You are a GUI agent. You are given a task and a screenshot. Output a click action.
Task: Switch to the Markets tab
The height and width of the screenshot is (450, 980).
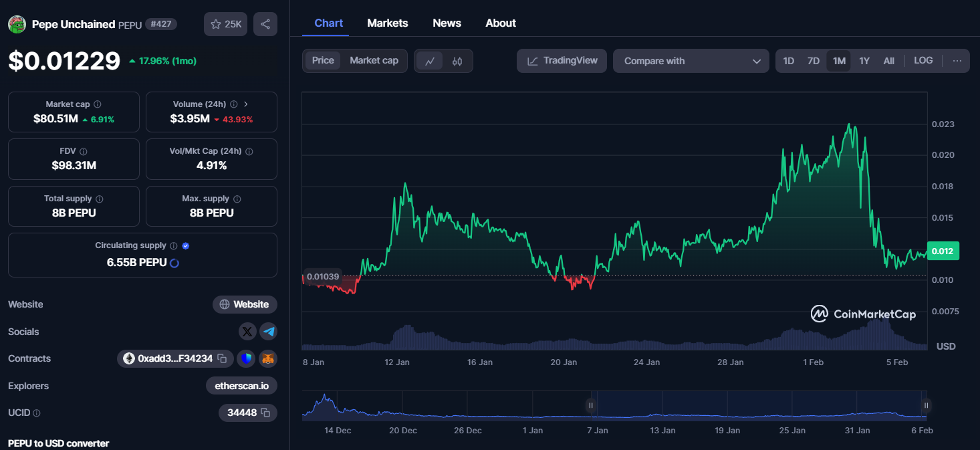[388, 23]
